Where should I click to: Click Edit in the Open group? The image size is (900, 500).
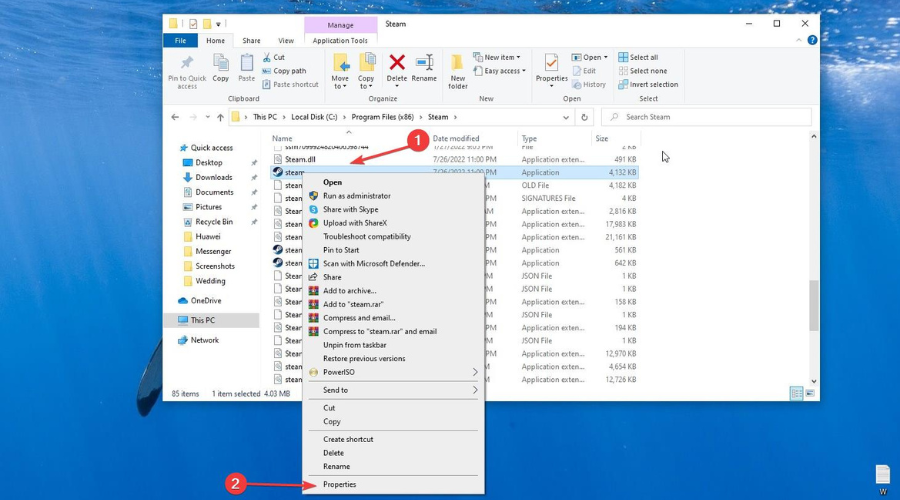click(584, 71)
